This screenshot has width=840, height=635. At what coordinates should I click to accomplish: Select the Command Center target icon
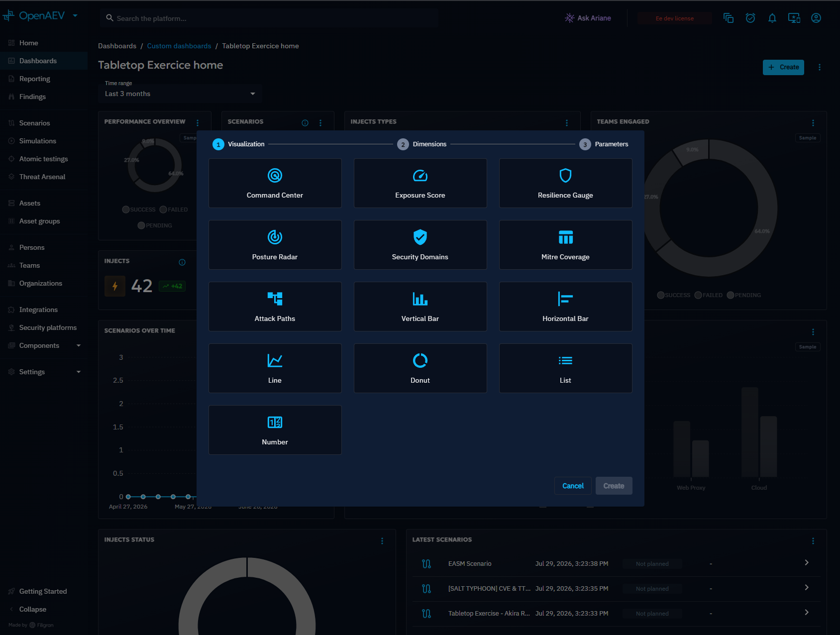(275, 176)
